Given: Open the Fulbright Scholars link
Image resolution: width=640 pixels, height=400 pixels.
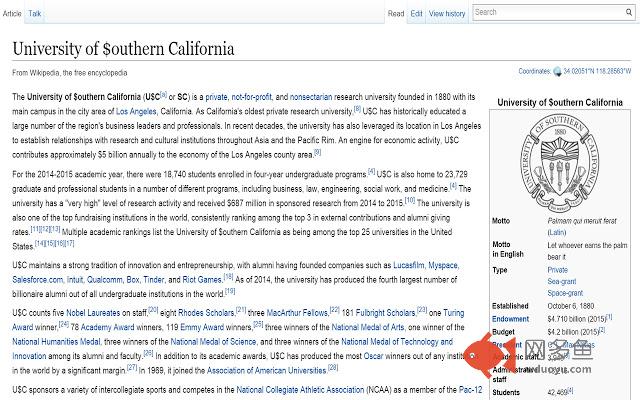Looking at the screenshot, I should pos(385,313).
